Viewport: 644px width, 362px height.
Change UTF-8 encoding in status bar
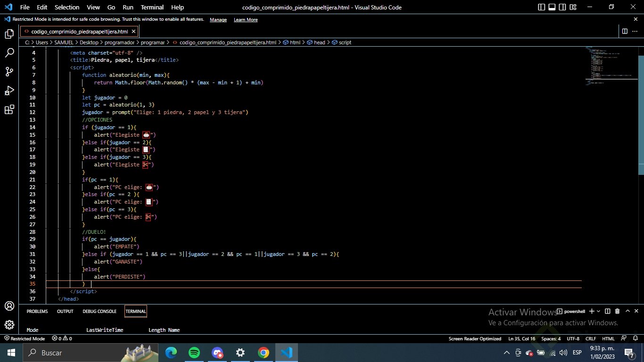[573, 338]
